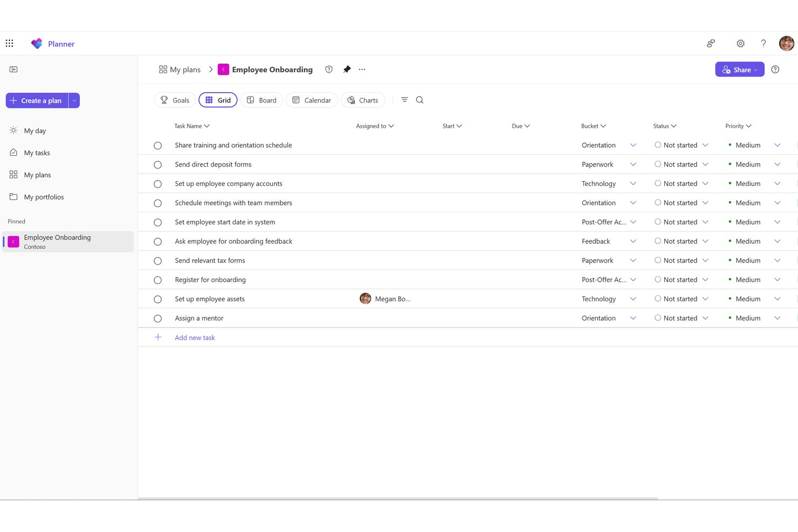Open the people feedback icon in header
The height and width of the screenshot is (532, 798).
[x=711, y=44]
